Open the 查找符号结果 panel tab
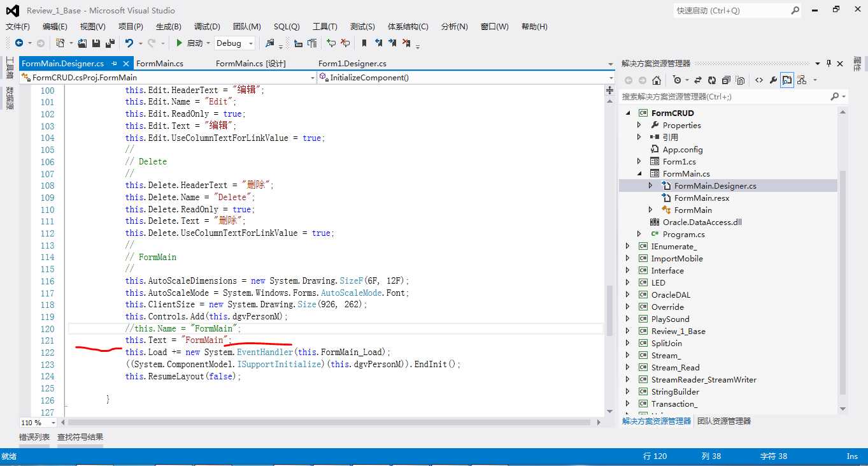 (x=80, y=437)
